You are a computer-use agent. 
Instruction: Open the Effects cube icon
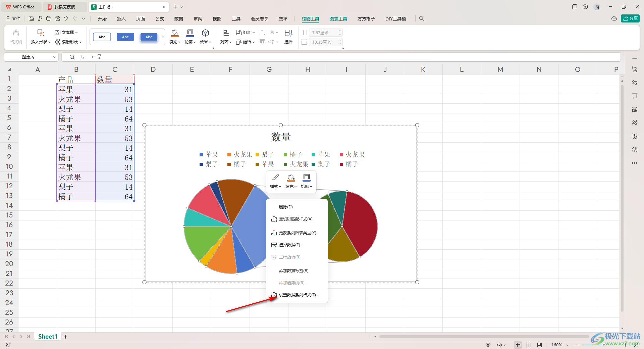[205, 33]
